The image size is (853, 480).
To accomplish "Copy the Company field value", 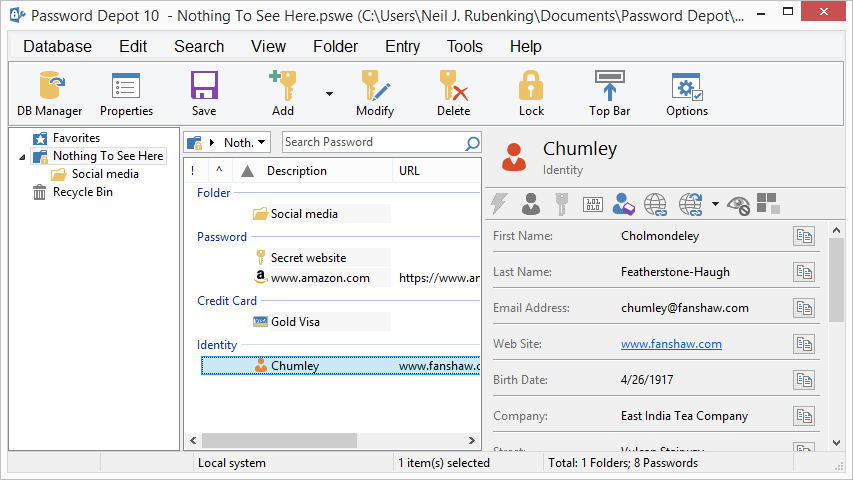I will [x=803, y=416].
